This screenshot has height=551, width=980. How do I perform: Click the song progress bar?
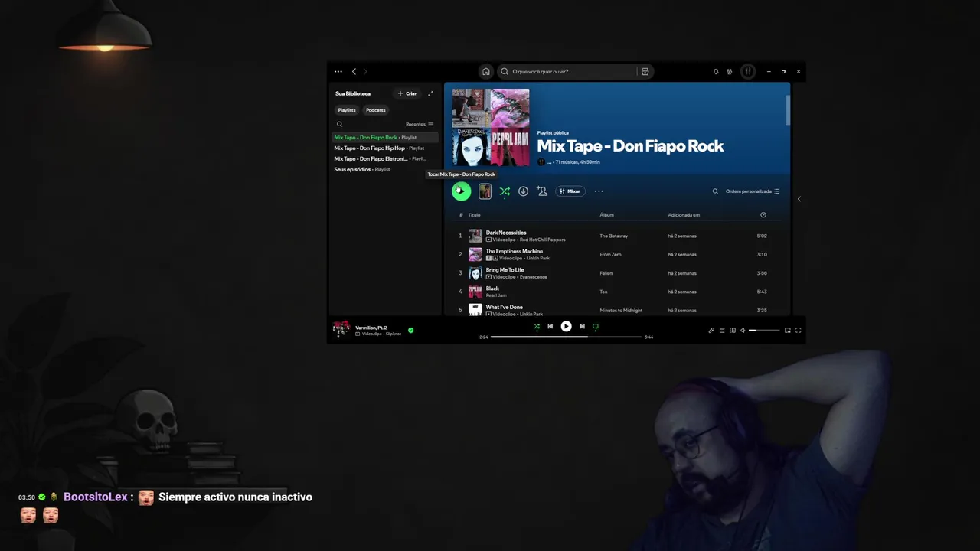click(566, 337)
